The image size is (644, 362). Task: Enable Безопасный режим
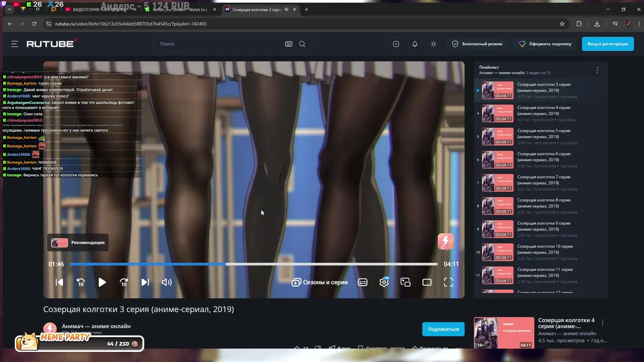pyautogui.click(x=477, y=44)
